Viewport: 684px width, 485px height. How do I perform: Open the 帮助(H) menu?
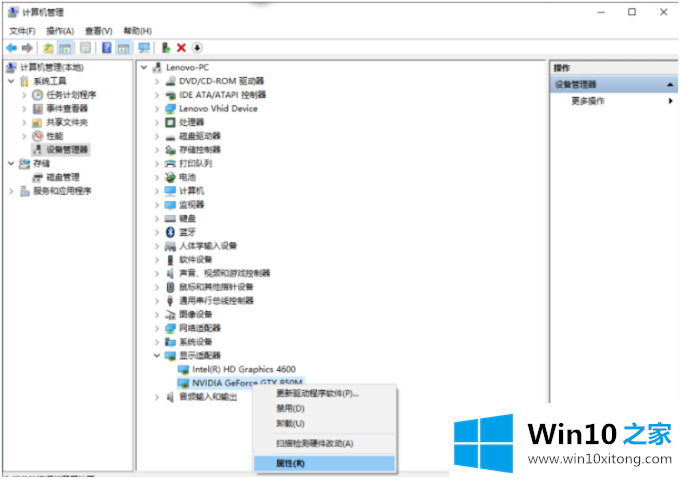point(137,31)
